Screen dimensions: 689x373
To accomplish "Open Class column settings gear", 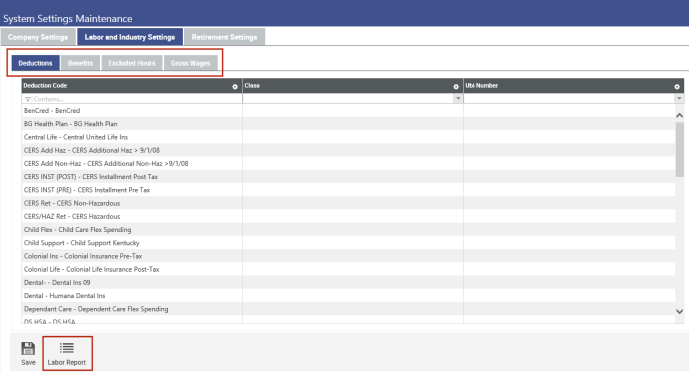I will (x=456, y=87).
